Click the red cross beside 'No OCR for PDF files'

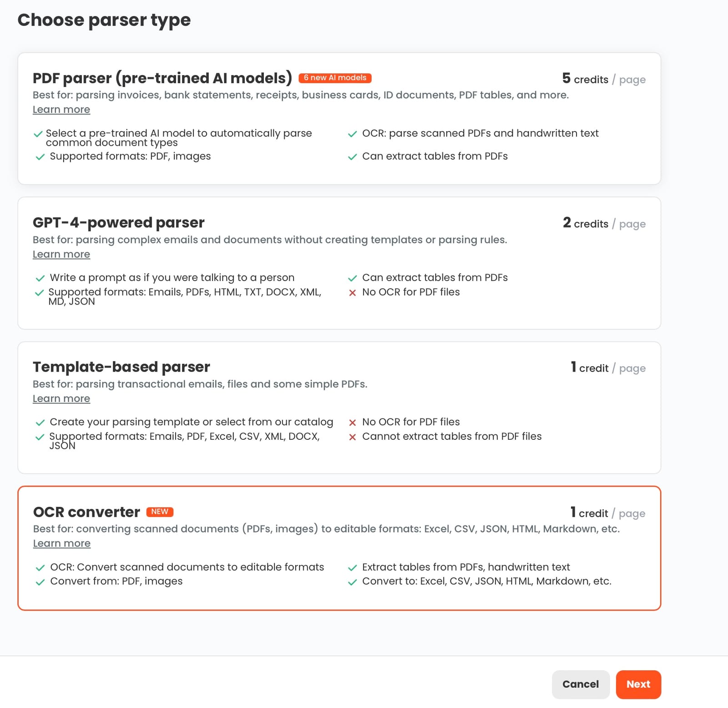353,293
